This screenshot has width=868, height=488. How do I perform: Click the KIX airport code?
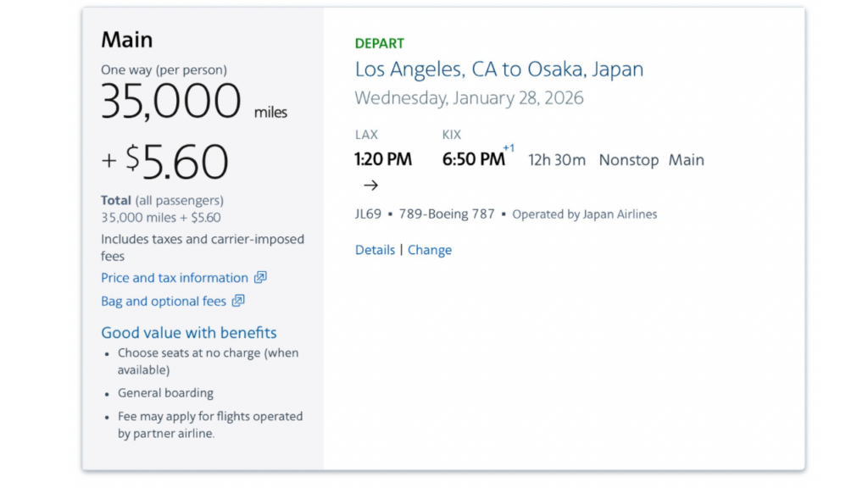pos(451,135)
